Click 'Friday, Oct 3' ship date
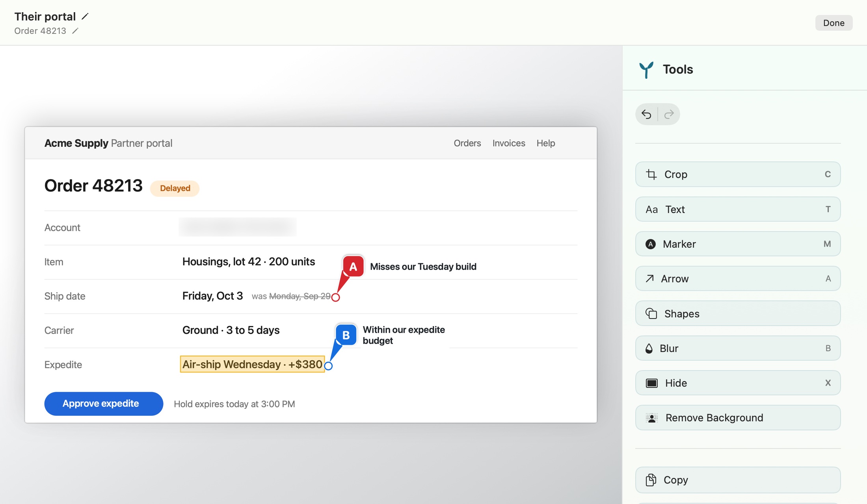This screenshot has height=504, width=867. coord(212,296)
